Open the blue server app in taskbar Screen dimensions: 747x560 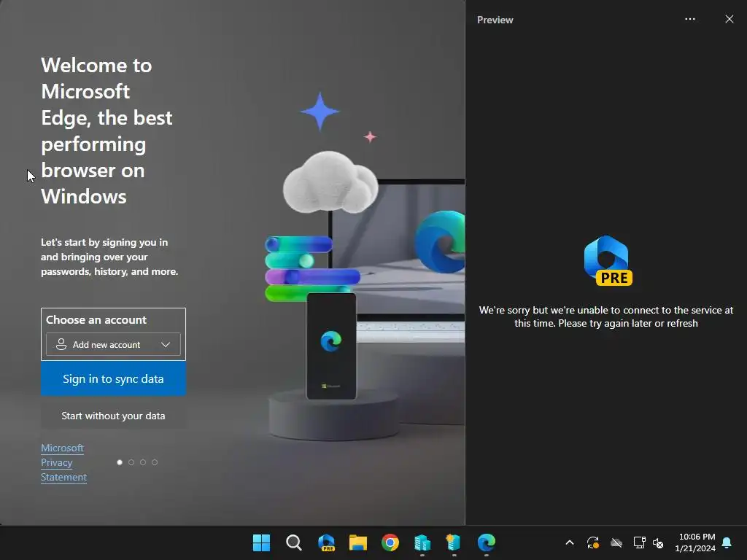click(422, 542)
